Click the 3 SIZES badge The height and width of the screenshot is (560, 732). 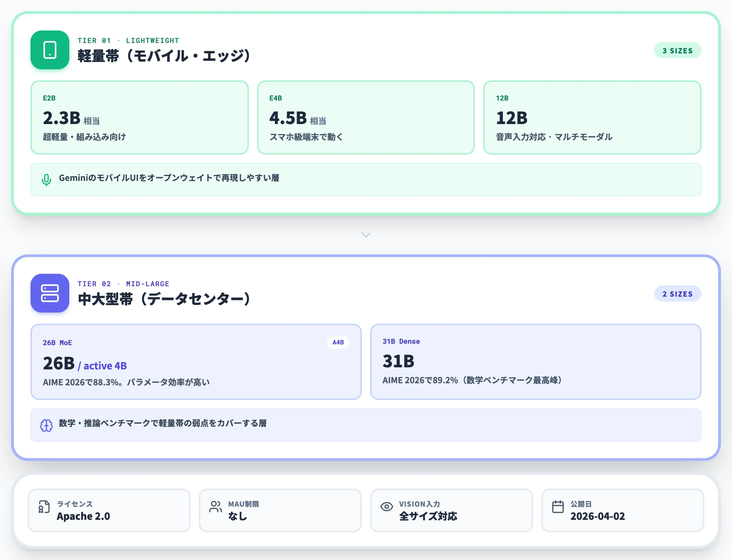click(x=678, y=51)
